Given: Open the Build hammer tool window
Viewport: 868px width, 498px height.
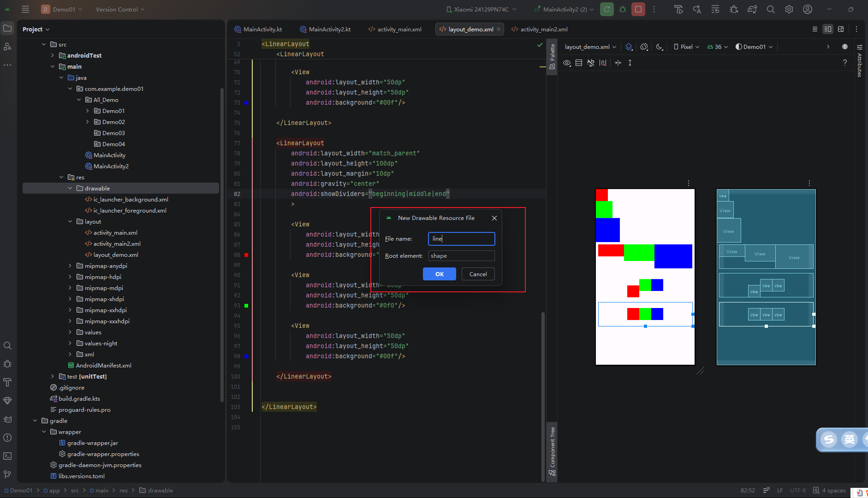Looking at the screenshot, I should pyautogui.click(x=7, y=382).
